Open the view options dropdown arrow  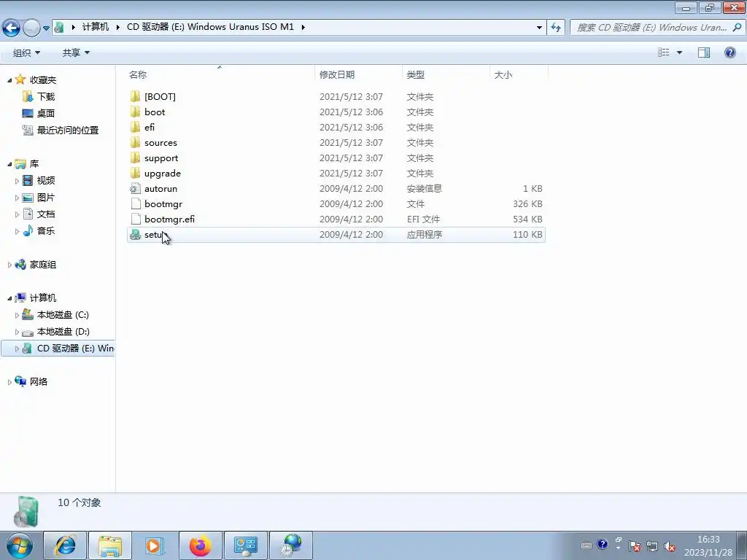tap(679, 52)
